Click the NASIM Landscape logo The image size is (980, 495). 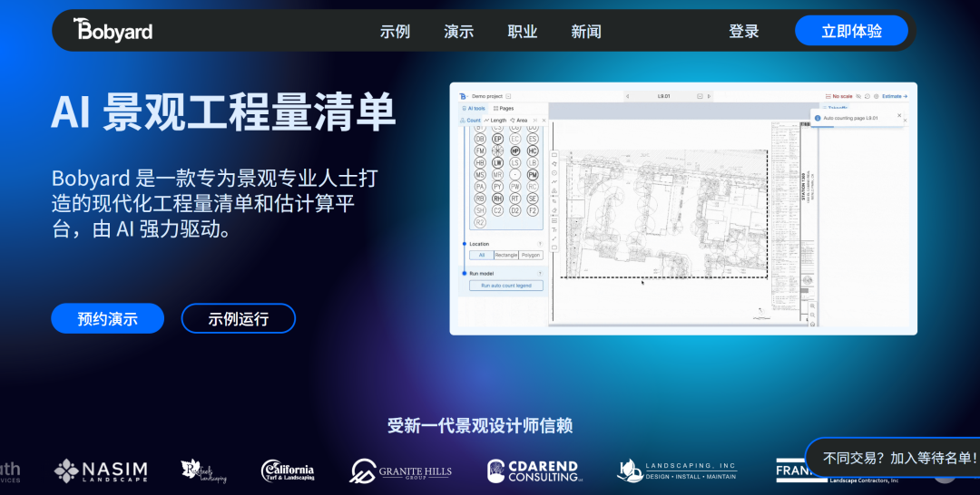point(101,471)
